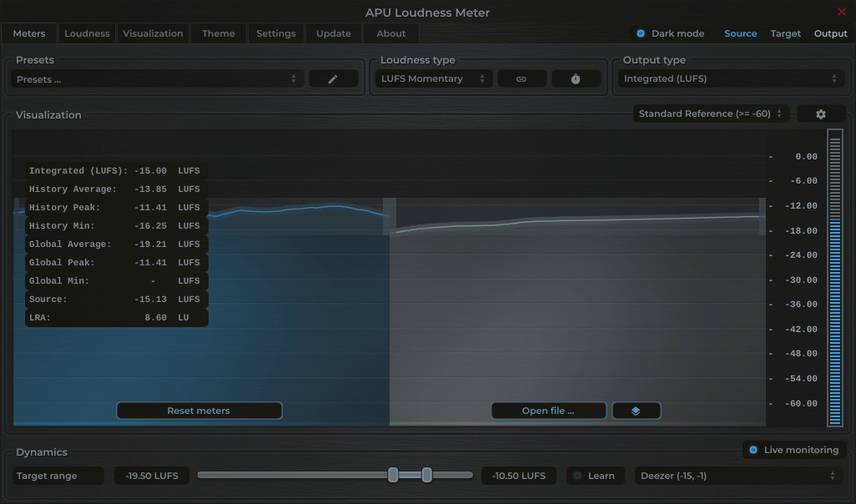Click Open file to load audio
Screen dimensions: 856x504
pos(548,410)
